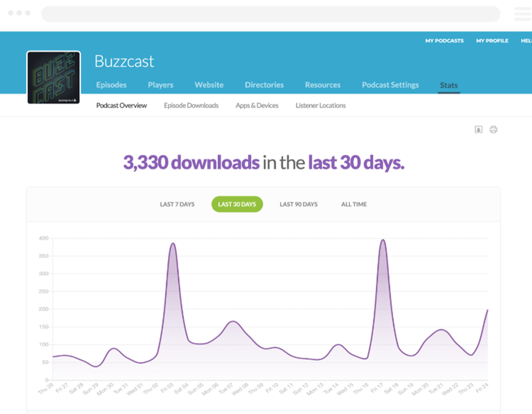The height and width of the screenshot is (414, 532).
Task: Click the download stats icon
Action: [x=478, y=130]
